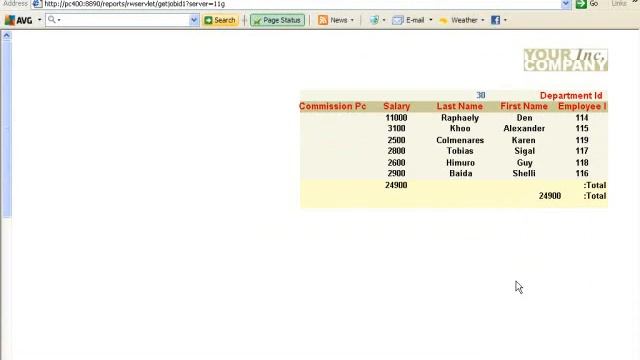
Task: Click the Commission Pc column header
Action: click(x=333, y=107)
